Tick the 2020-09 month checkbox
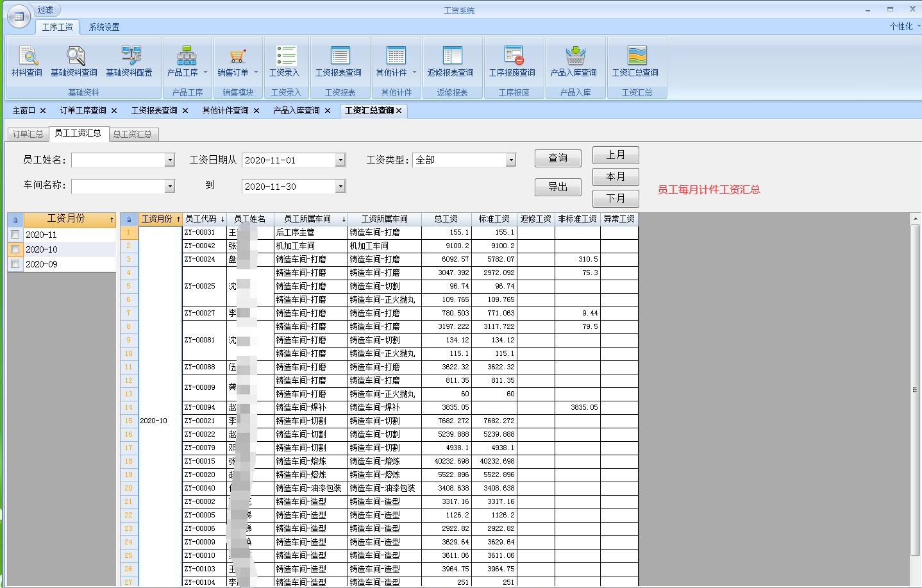 (x=15, y=264)
